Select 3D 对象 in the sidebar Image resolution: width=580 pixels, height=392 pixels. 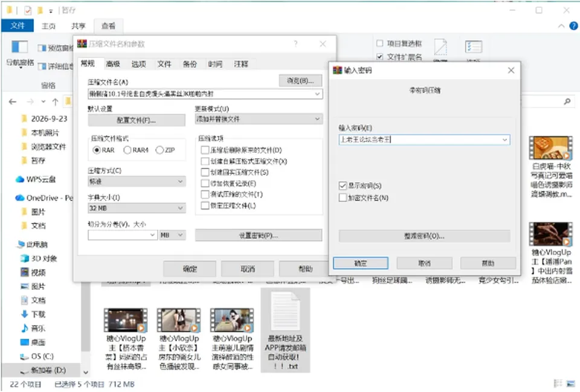[39, 259]
